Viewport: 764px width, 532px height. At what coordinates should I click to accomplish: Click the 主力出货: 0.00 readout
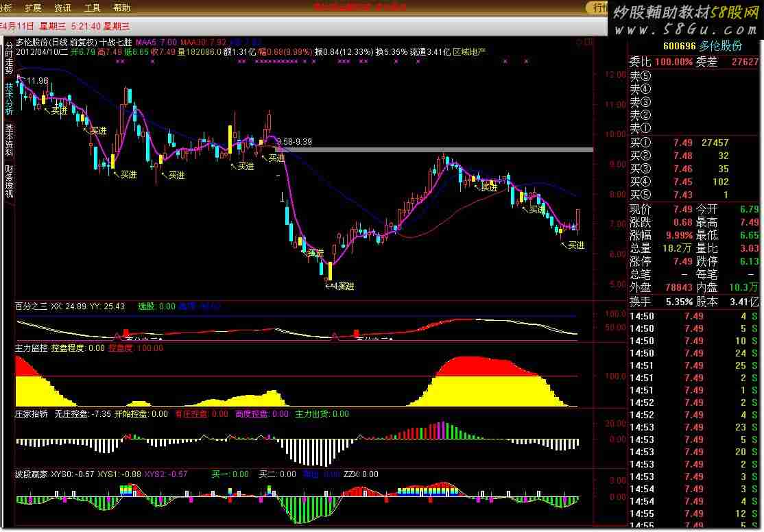[x=322, y=414]
